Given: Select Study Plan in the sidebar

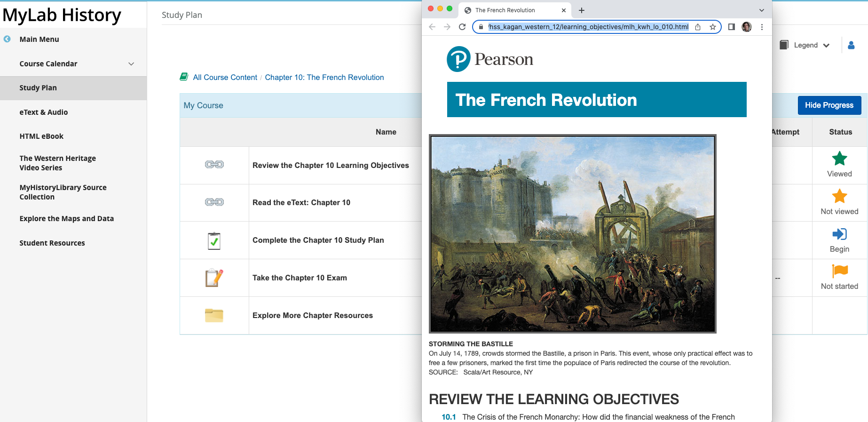Looking at the screenshot, I should (73, 88).
